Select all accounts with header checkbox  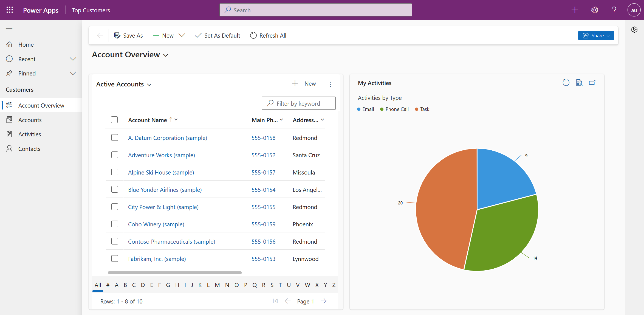tap(114, 120)
